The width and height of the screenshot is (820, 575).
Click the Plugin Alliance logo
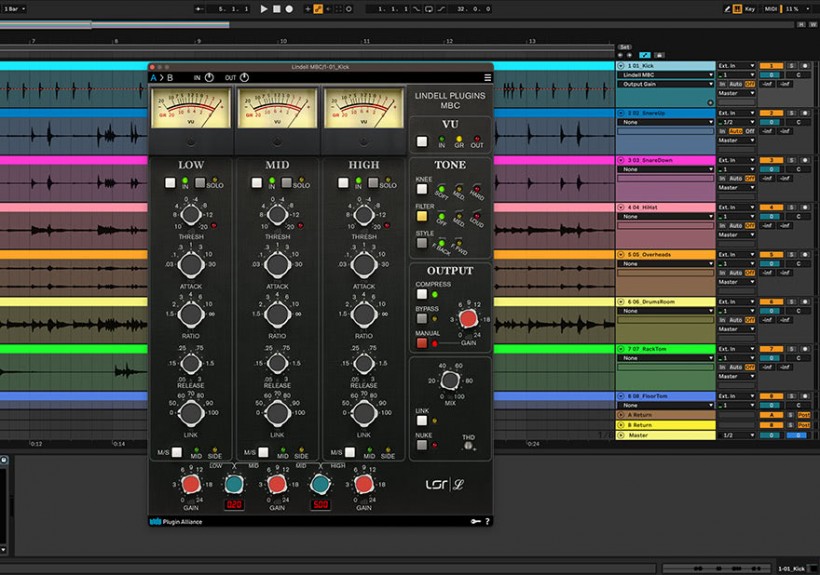click(x=176, y=521)
